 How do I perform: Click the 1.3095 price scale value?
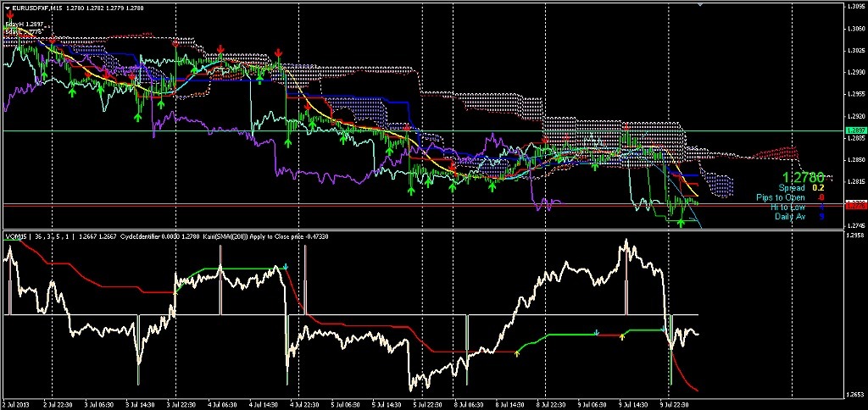coord(856,7)
